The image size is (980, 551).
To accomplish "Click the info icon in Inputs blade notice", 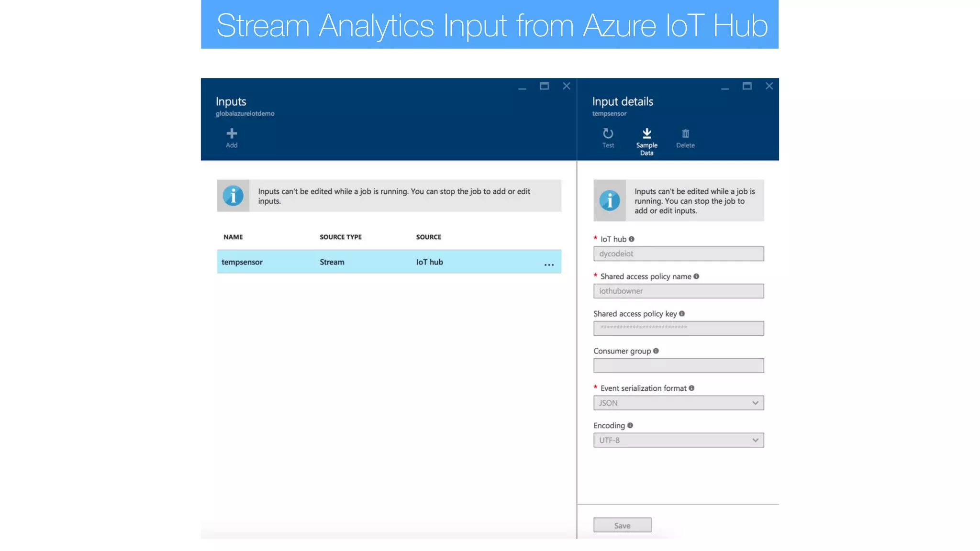I will pos(233,196).
